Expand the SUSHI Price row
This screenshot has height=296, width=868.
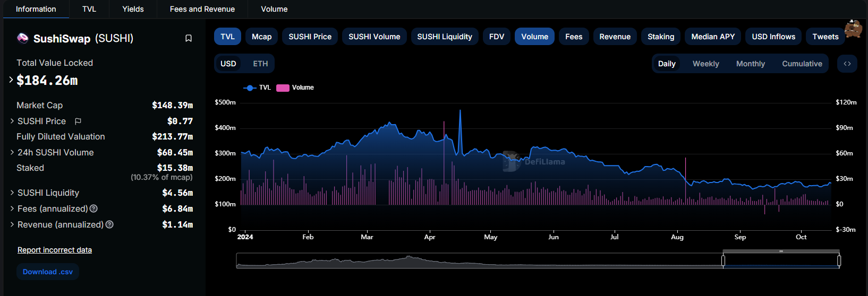pyautogui.click(x=12, y=121)
